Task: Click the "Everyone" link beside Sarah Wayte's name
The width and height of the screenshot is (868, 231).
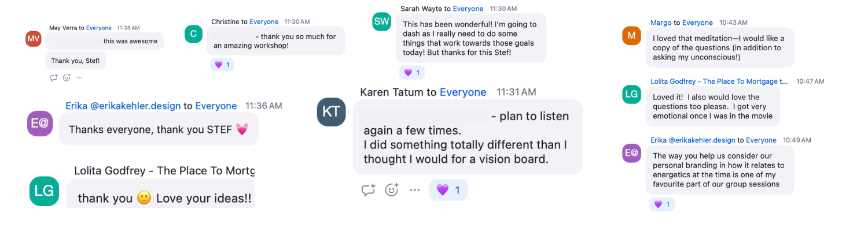Action: pos(468,9)
